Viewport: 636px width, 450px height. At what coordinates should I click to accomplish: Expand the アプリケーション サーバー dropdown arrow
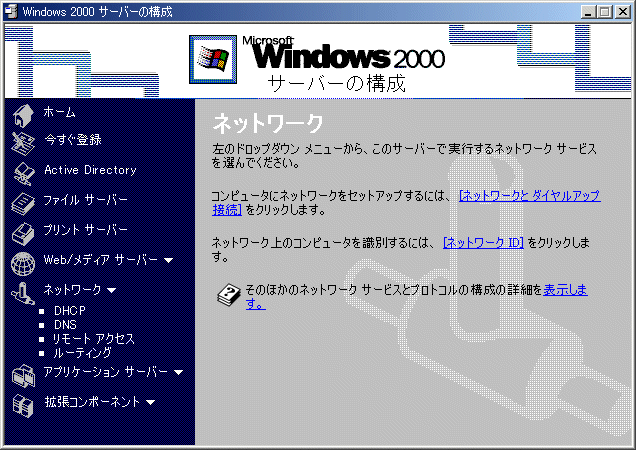click(x=178, y=372)
